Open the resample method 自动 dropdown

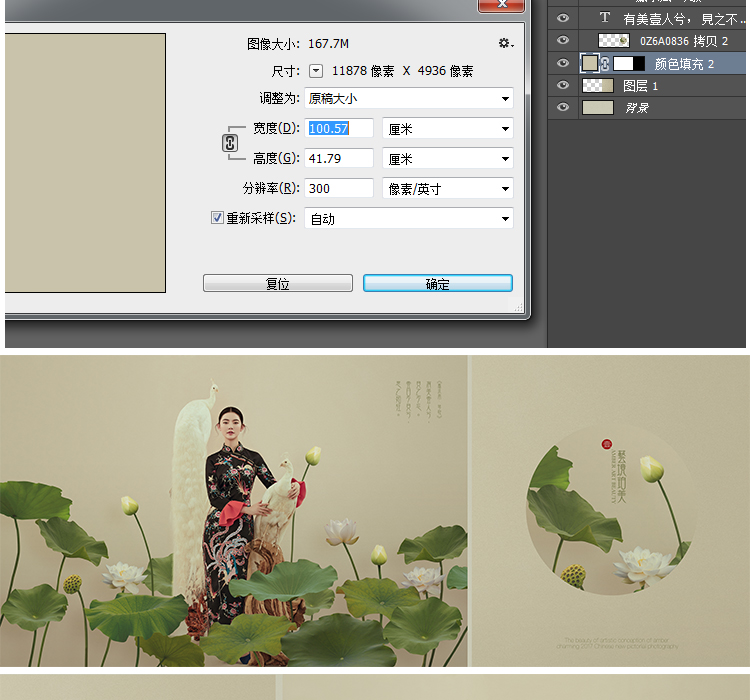(408, 219)
